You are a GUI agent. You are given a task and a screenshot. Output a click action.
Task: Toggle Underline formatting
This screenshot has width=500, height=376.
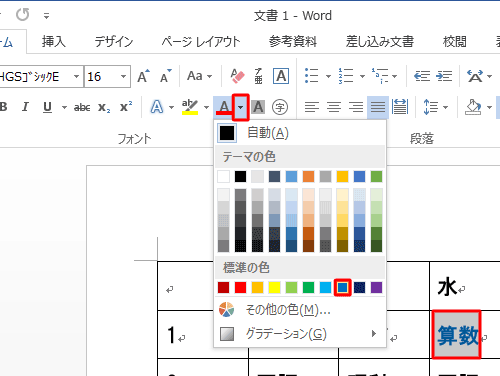click(48, 107)
